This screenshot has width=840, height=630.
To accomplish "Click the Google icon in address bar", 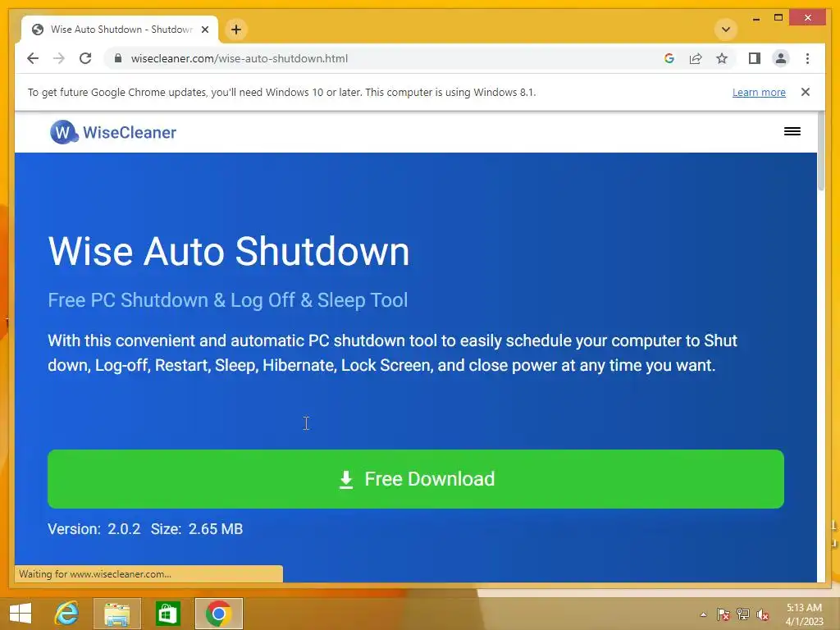I will tap(669, 58).
